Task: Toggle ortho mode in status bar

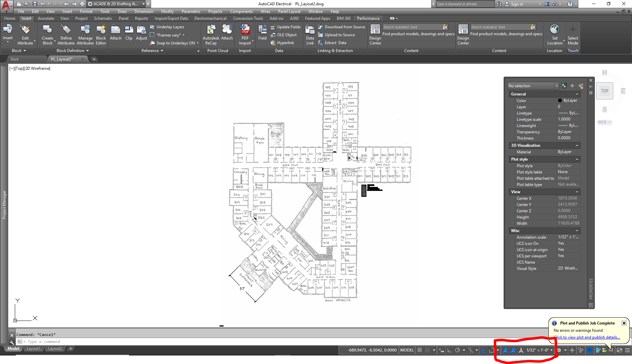Action: [449, 350]
